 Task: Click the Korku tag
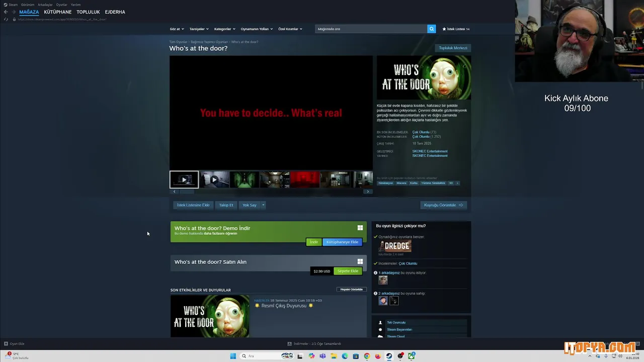pyautogui.click(x=414, y=183)
